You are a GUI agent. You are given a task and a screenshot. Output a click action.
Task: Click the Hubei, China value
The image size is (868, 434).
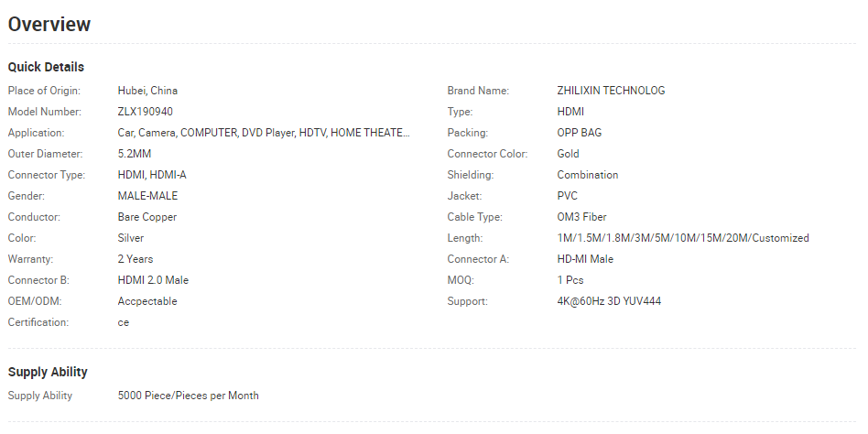(x=147, y=91)
